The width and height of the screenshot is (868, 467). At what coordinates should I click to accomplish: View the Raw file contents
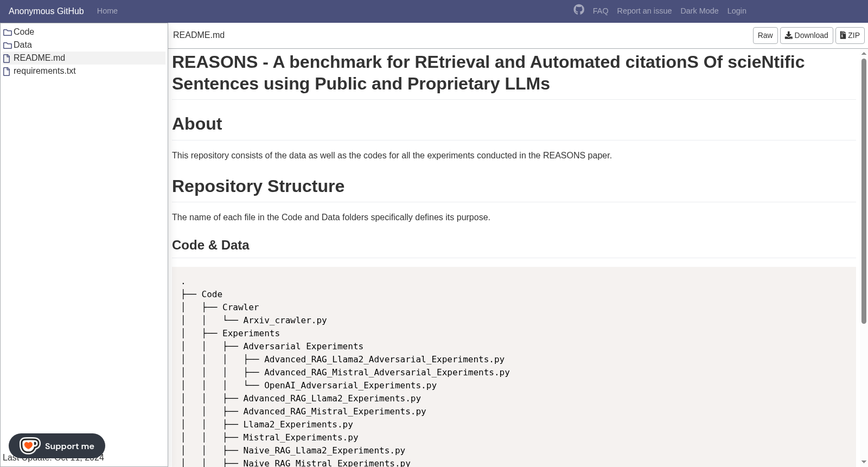(x=765, y=35)
